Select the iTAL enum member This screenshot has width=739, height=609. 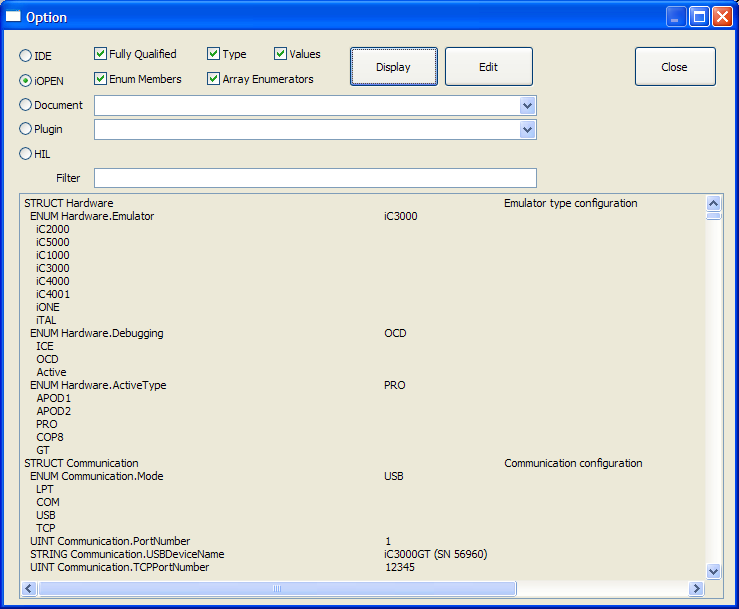[46, 320]
